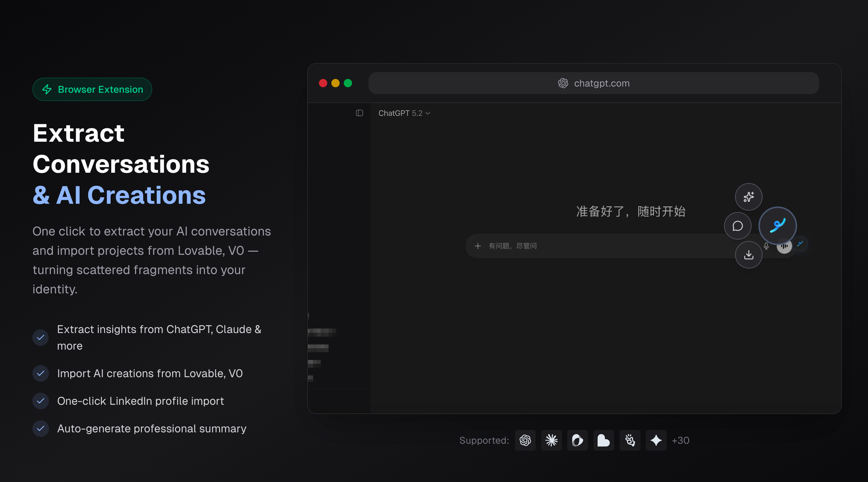The height and width of the screenshot is (482, 868).
Task: Toggle the ChatGPT sidebar panel icon
Action: (359, 113)
